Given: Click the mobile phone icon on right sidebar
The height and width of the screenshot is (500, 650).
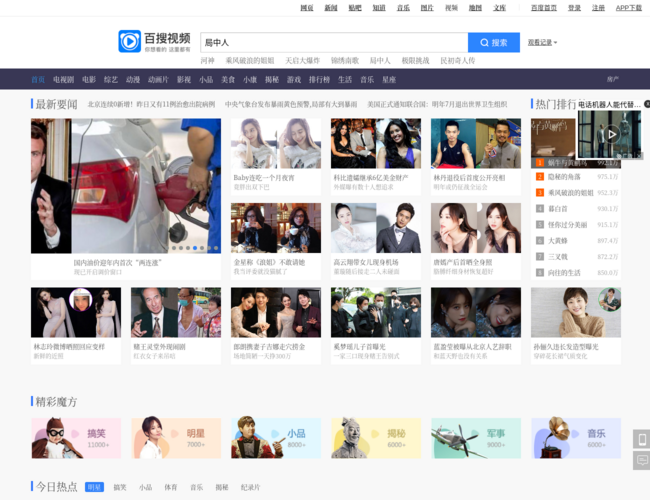Looking at the screenshot, I should click(641, 439).
